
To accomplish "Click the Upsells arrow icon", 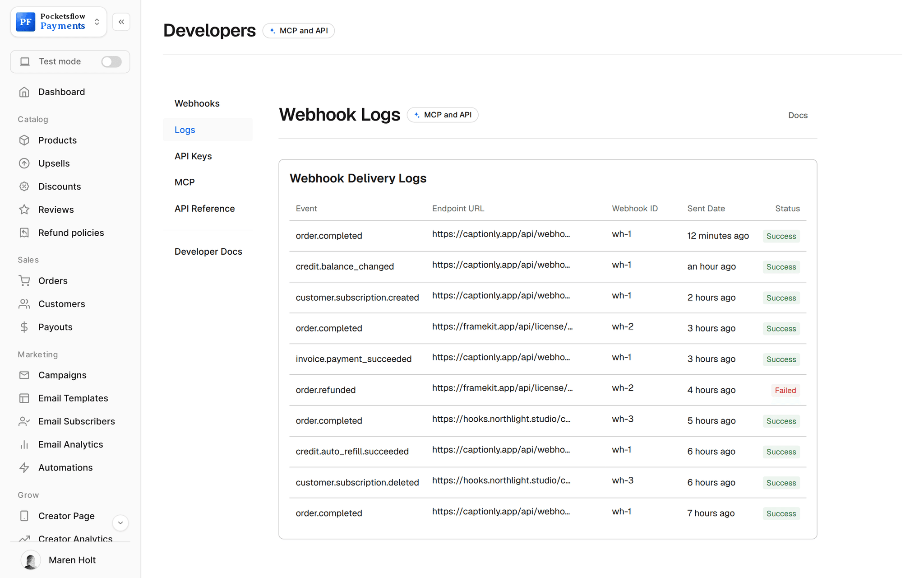I will 24,163.
